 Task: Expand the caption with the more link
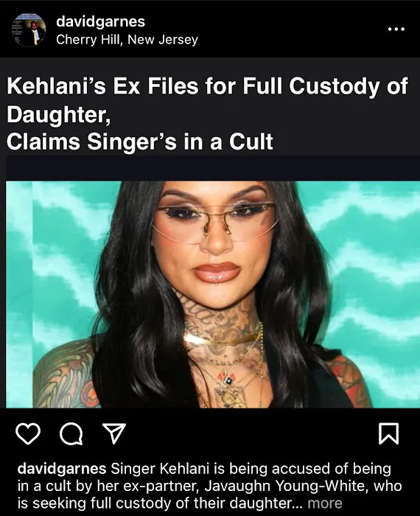(325, 503)
